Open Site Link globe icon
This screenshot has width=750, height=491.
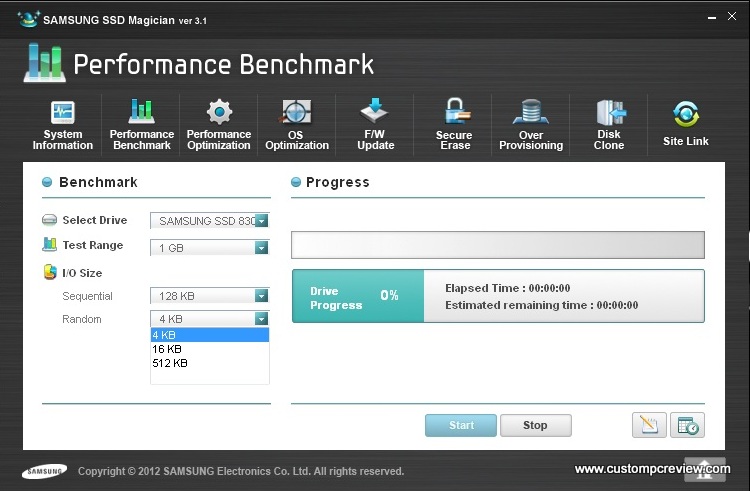pos(685,114)
